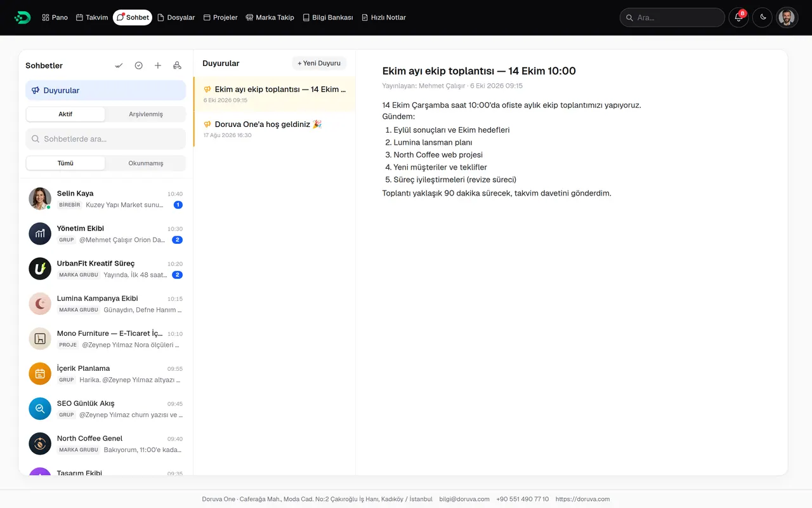Select the Sohbet navigation tab

point(133,18)
